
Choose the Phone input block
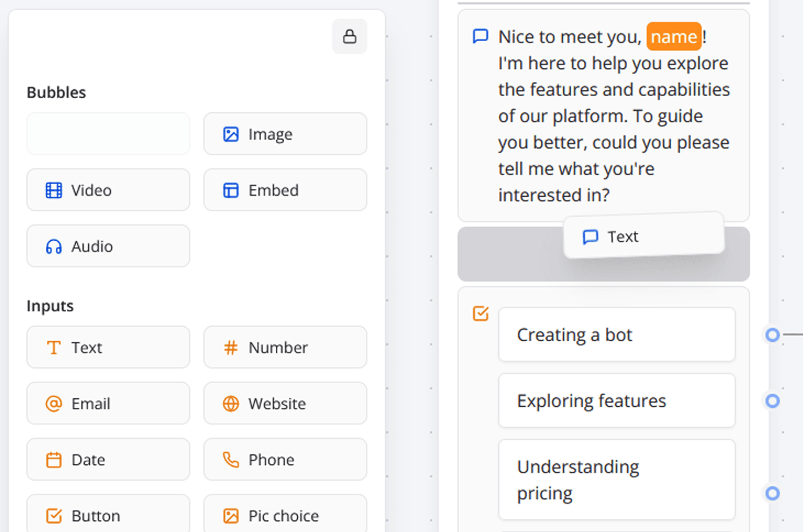coord(285,460)
